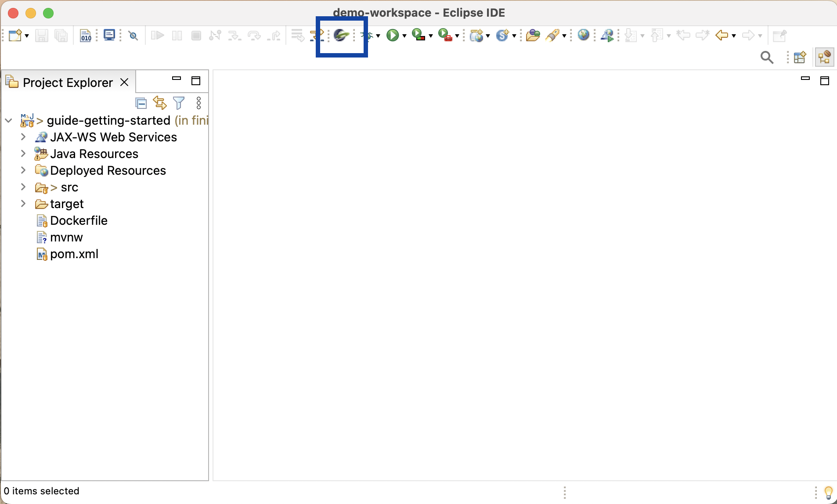Open the Coverage dropdown arrow

point(431,36)
